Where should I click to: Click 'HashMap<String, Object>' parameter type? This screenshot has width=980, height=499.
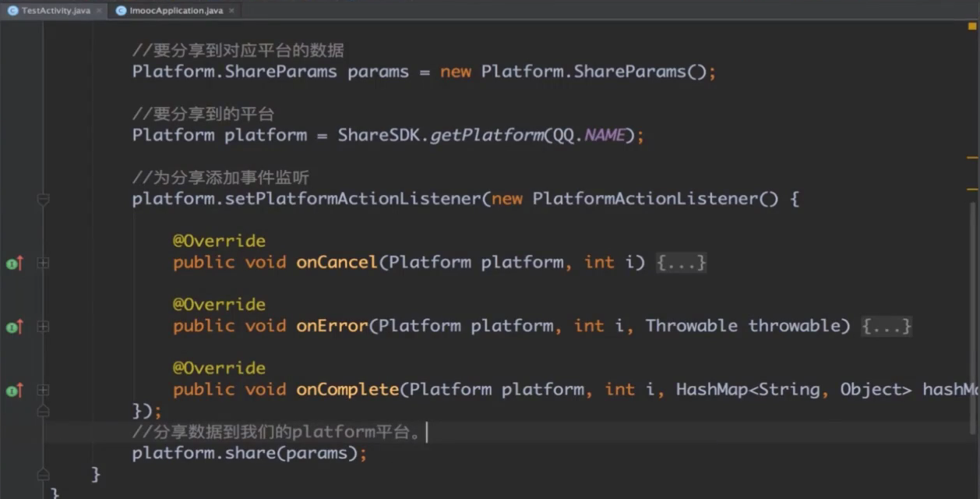794,389
